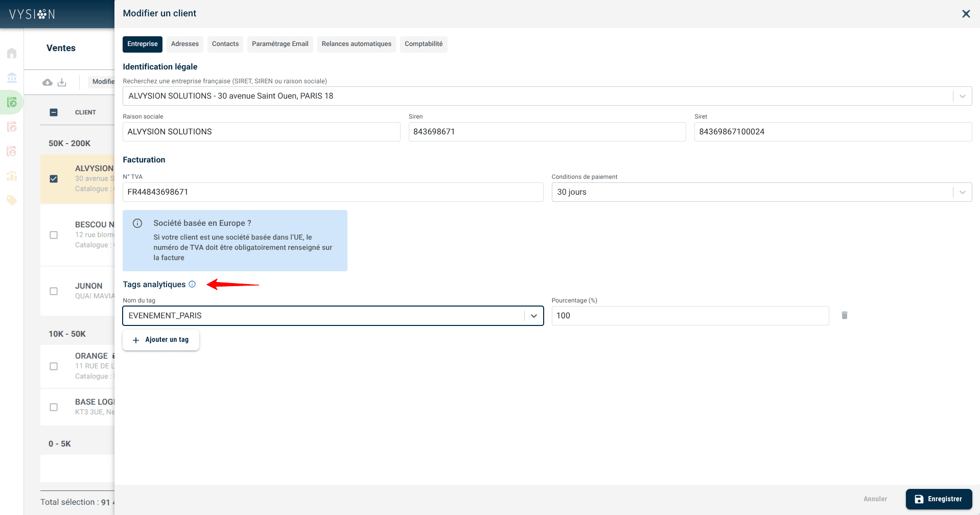Switch to the Entreprise tab
The height and width of the screenshot is (515, 980).
pyautogui.click(x=143, y=44)
